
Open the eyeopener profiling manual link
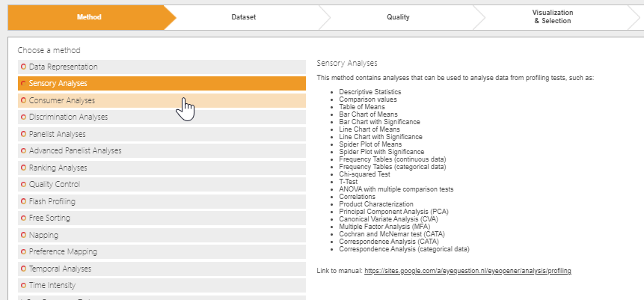(x=467, y=270)
